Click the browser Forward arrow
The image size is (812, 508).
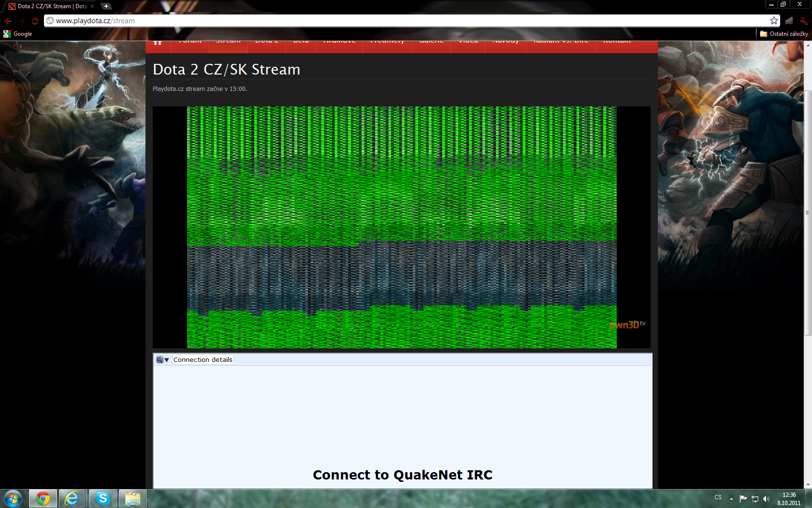(21, 21)
